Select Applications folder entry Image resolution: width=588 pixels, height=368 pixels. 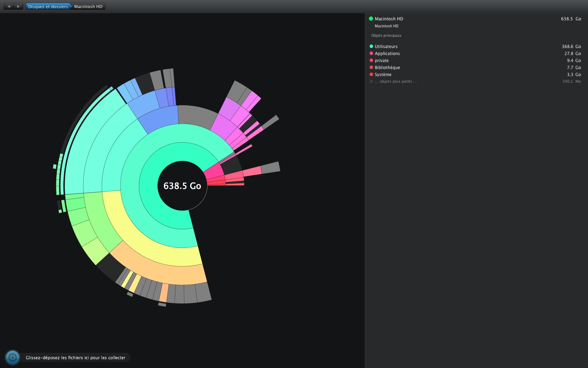(387, 53)
